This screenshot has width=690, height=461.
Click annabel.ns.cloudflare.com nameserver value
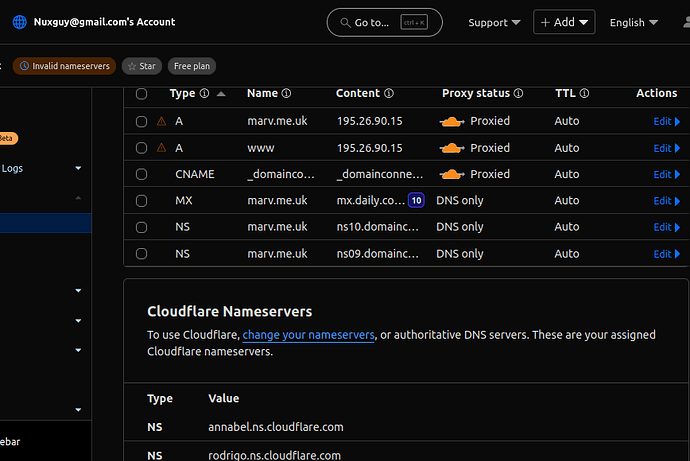[x=276, y=427]
